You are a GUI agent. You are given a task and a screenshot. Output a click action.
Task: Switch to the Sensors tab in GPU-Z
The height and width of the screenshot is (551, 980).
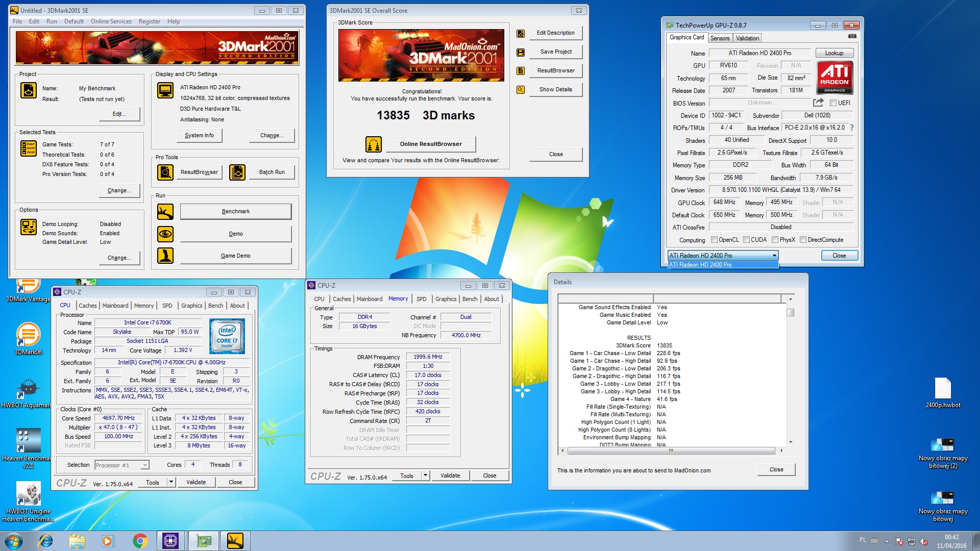point(720,38)
